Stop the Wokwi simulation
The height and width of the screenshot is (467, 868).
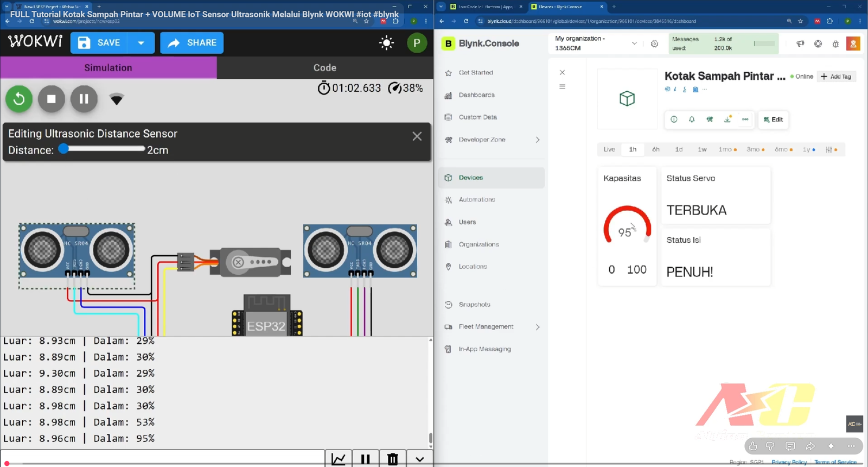(52, 99)
